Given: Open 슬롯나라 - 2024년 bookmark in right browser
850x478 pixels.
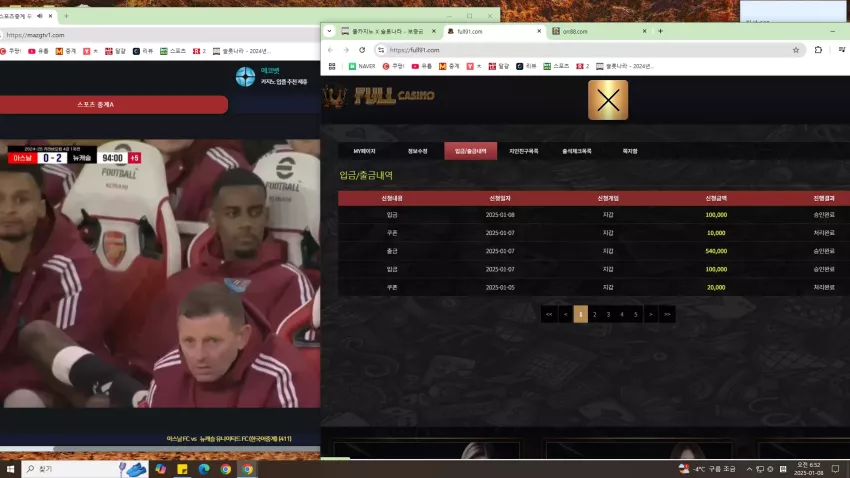Looking at the screenshot, I should click(x=625, y=66).
